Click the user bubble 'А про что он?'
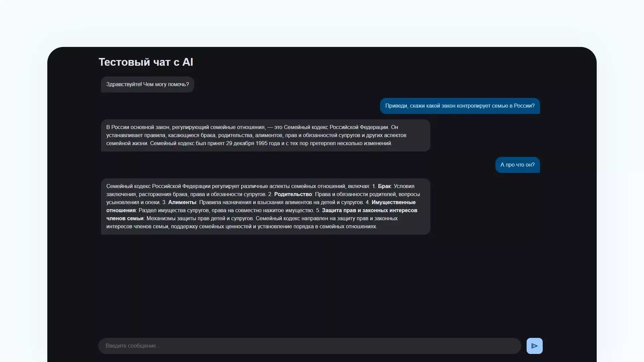This screenshot has width=644, height=362. [x=517, y=165]
